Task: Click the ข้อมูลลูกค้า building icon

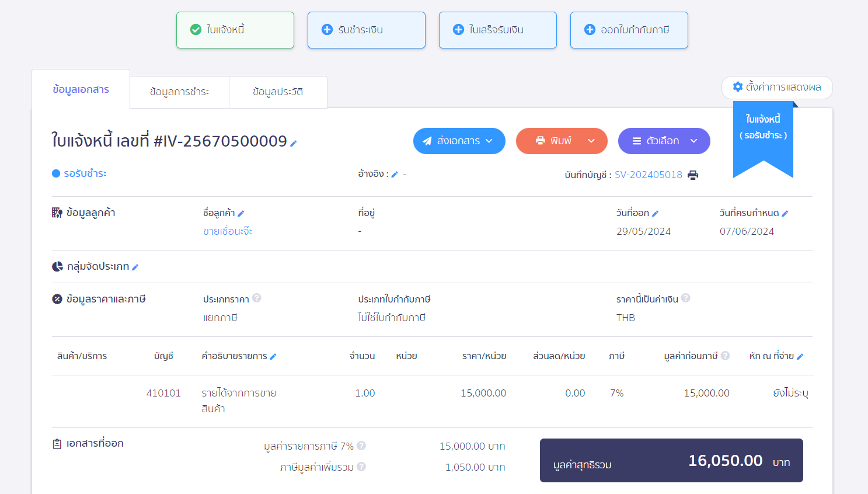Action: pyautogui.click(x=57, y=213)
